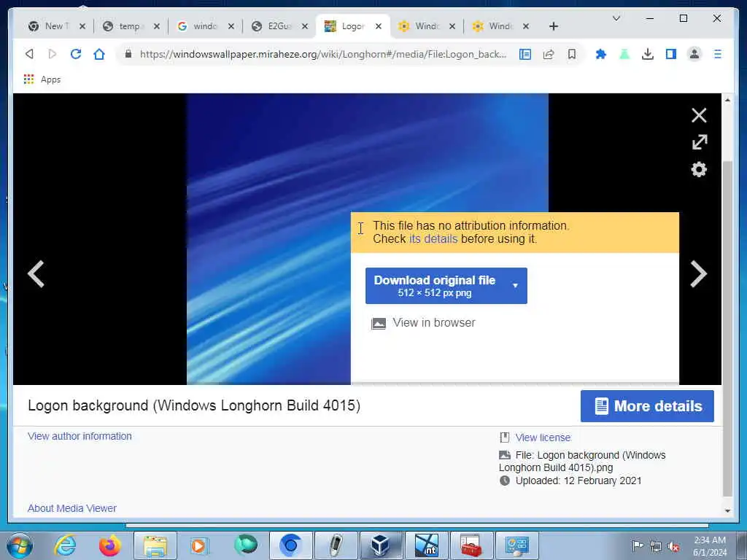This screenshot has height=560, width=747.
Task: Click the file name 'Logon background (Windows Longhorn Build 4015).png'
Action: (581, 462)
